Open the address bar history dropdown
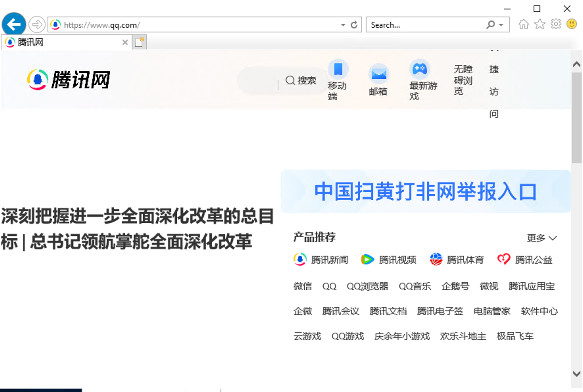 (x=343, y=25)
